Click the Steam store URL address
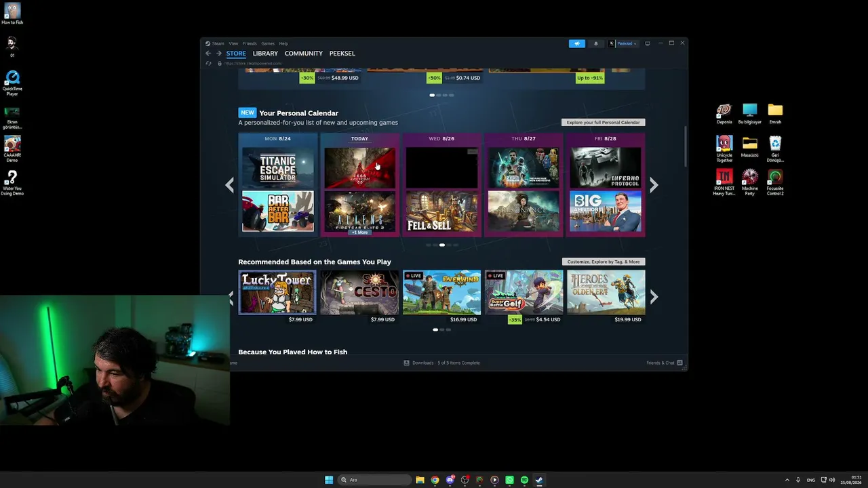 tap(253, 63)
